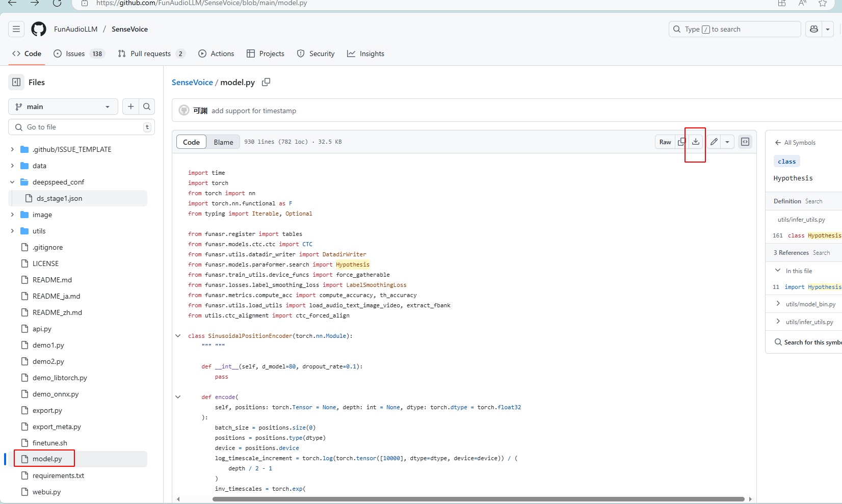Collapse 'In this file' references section
Image resolution: width=842 pixels, height=504 pixels.
point(778,271)
